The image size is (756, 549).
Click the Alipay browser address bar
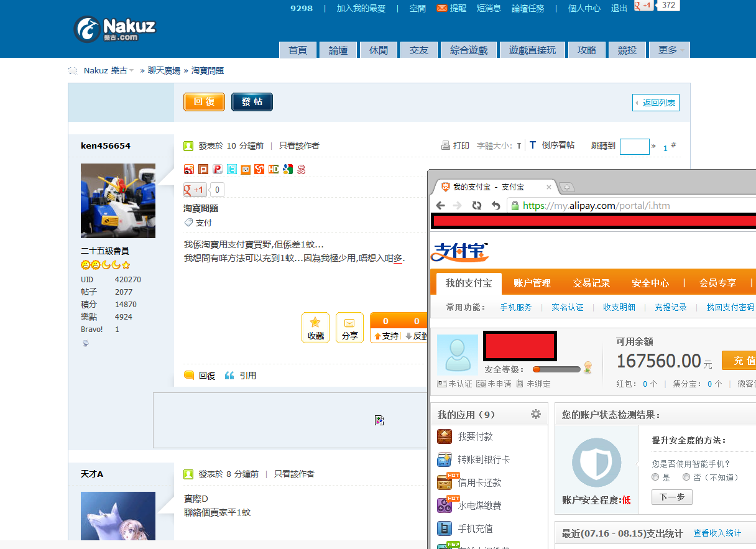pos(632,206)
